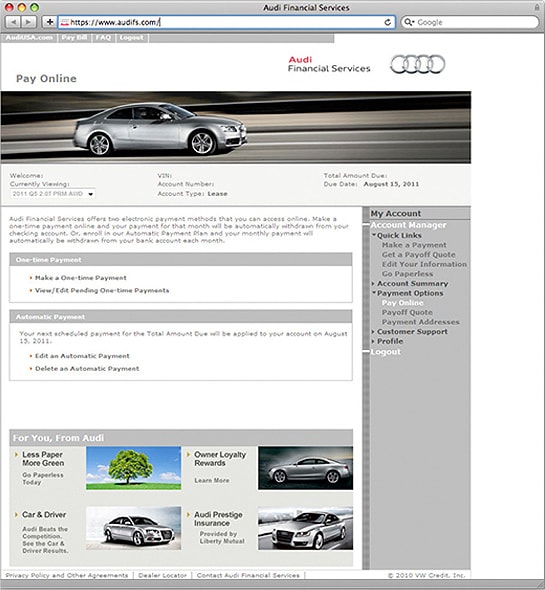The width and height of the screenshot is (545, 590).
Task: Select the Logout top navigation tab
Action: pyautogui.click(x=131, y=38)
